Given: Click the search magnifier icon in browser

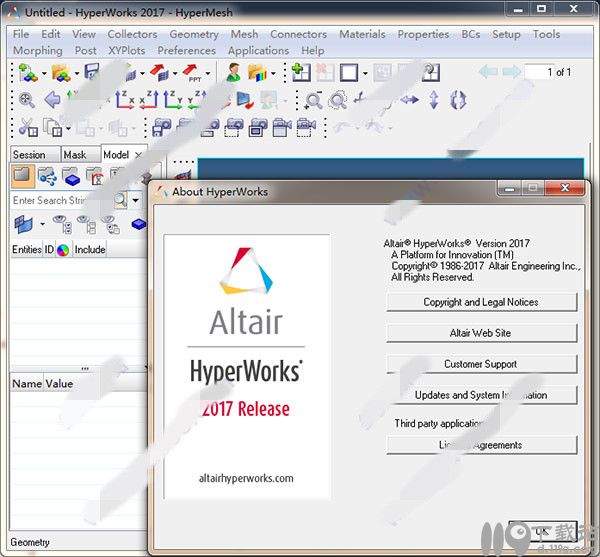Looking at the screenshot, I should tap(120, 200).
